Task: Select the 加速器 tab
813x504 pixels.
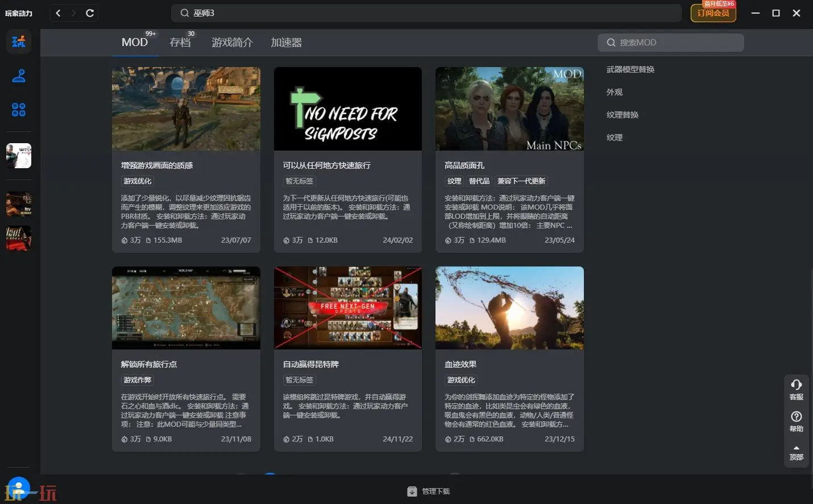Action: point(286,43)
